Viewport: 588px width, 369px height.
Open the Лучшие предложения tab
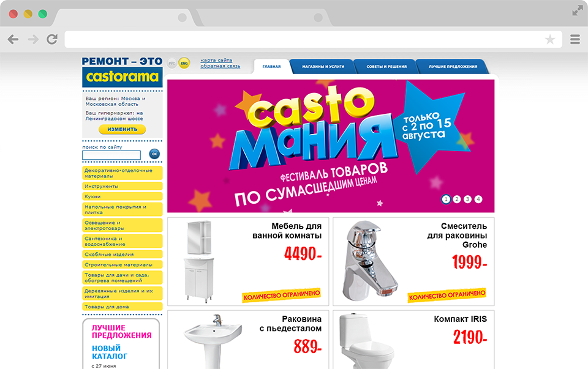tap(453, 66)
